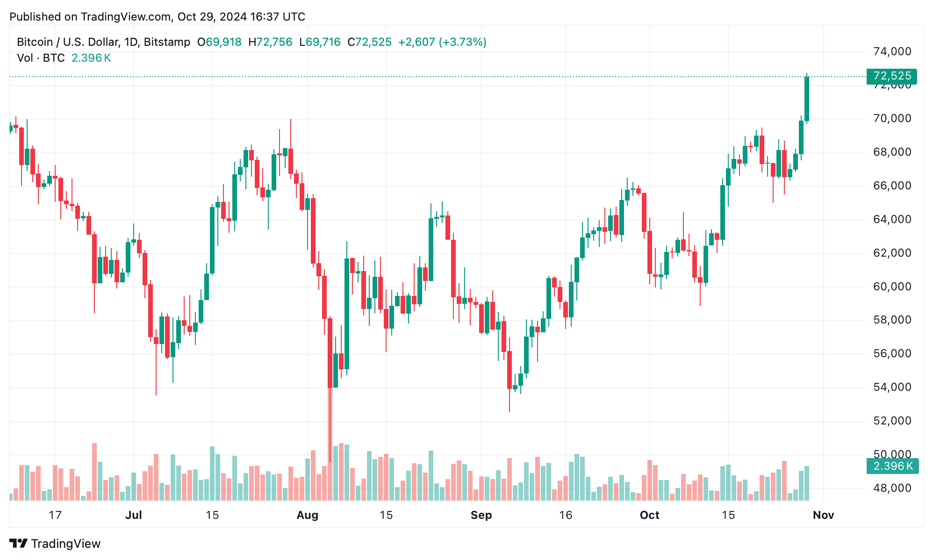Click the 54,000 price axis label
This screenshot has height=560, width=933.
(x=892, y=387)
